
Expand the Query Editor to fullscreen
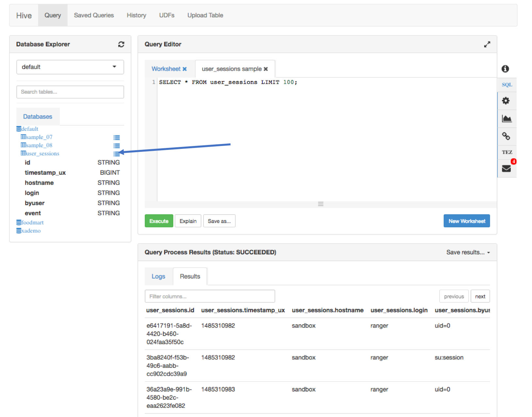coord(487,44)
